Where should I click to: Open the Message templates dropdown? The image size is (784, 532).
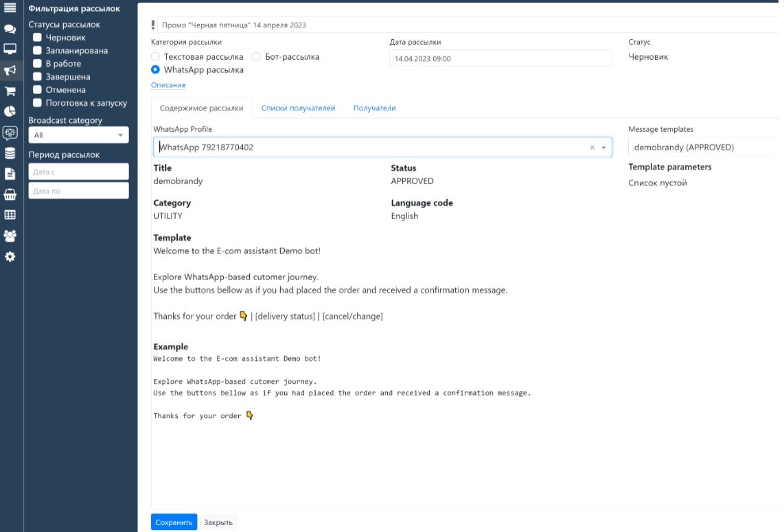[x=704, y=148]
